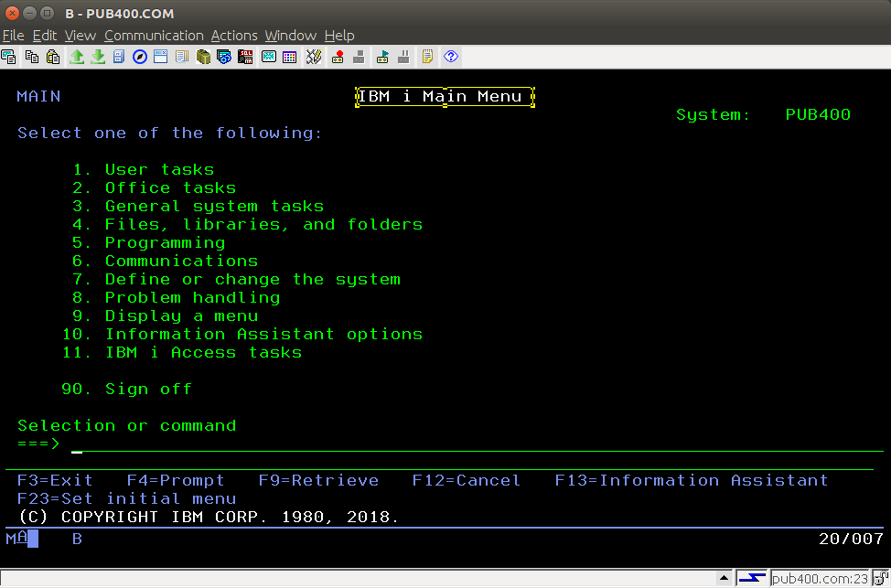The width and height of the screenshot is (891, 588).
Task: Edit macros using the pencil icon
Action: 312,56
